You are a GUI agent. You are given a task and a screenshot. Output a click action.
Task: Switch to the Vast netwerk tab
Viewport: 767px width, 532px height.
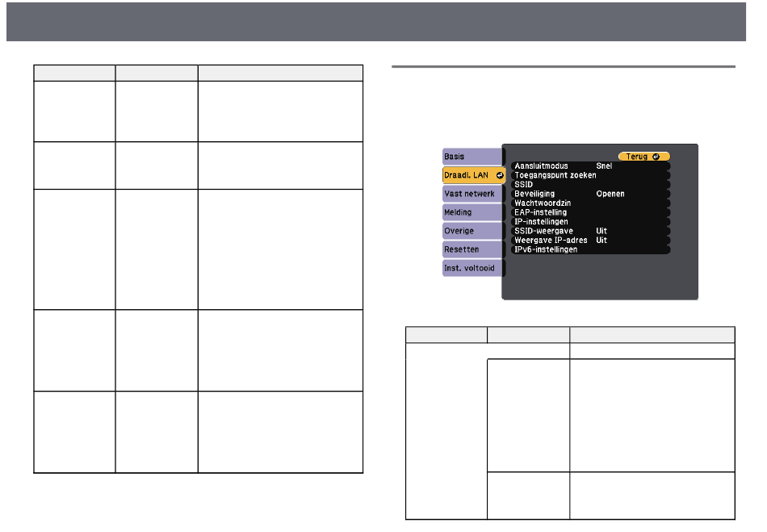tap(472, 194)
